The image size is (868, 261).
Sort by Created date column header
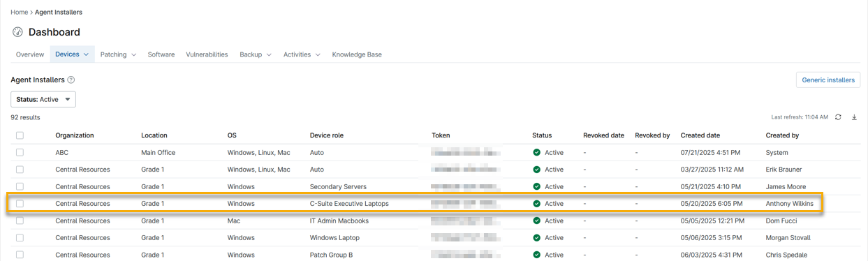[700, 135]
